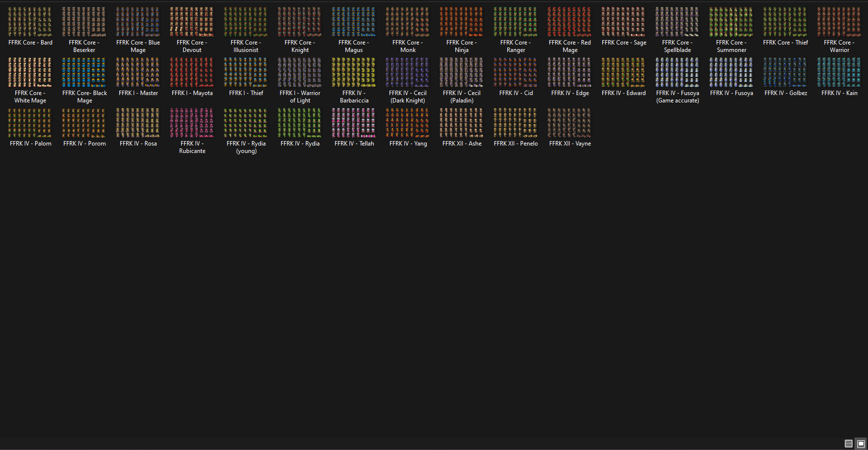
Task: Select the 'FFRK IV - Rydia (young)' file name
Action: click(x=246, y=147)
